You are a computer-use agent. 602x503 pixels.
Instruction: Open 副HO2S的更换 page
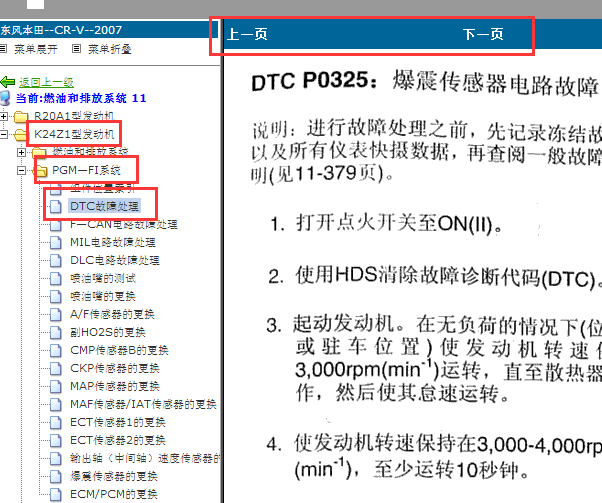108,333
